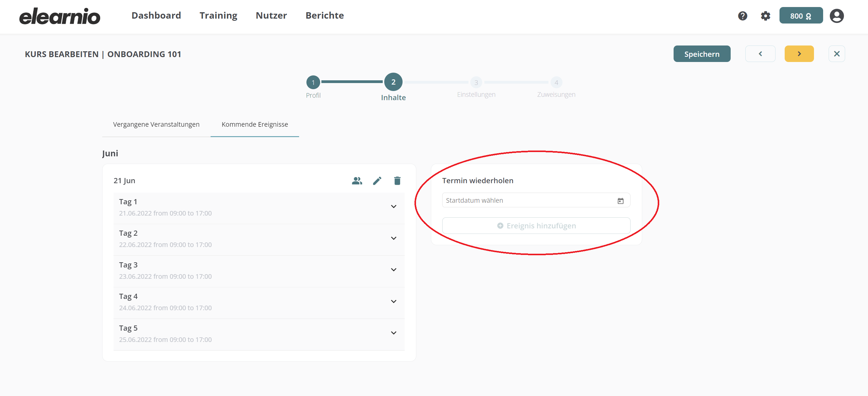Image resolution: width=868 pixels, height=396 pixels.
Task: Expand the Tag 4 row chevron
Action: [x=393, y=301]
